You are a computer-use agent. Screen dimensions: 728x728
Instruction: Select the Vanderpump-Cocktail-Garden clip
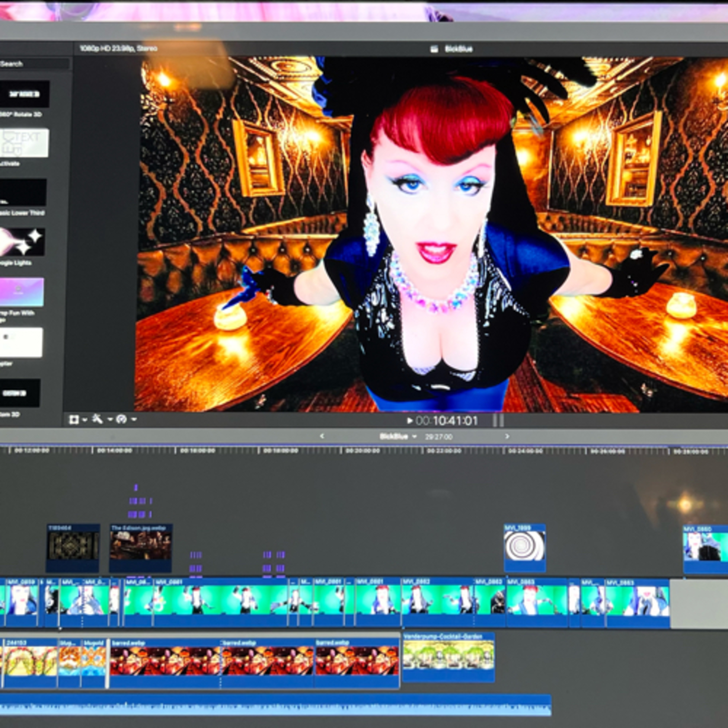click(448, 657)
